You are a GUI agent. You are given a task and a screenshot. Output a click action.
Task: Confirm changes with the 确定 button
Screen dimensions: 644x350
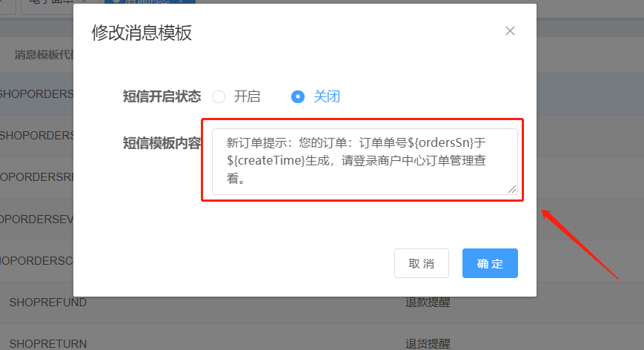pyautogui.click(x=490, y=263)
